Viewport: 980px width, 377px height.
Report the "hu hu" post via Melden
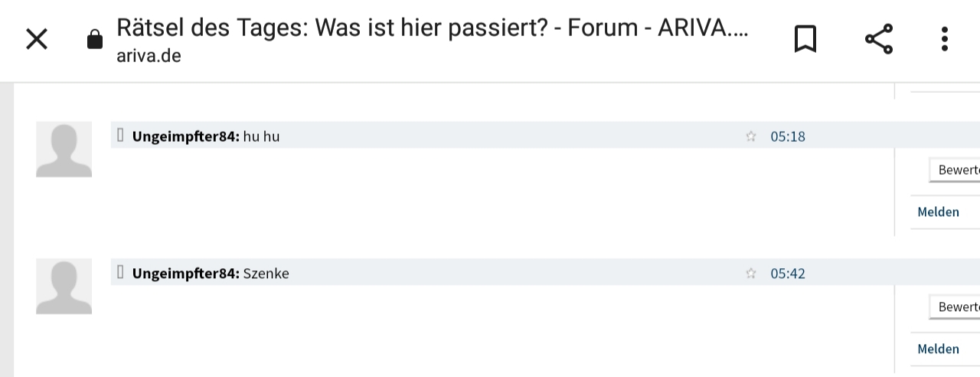tap(938, 212)
